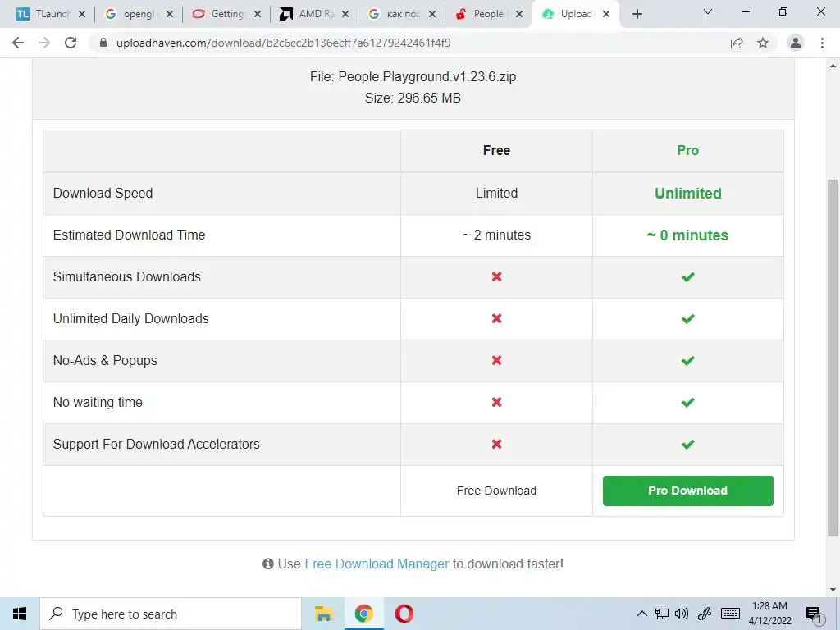This screenshot has height=630, width=840.
Task: Switch to the Getting tab
Action: click(221, 14)
